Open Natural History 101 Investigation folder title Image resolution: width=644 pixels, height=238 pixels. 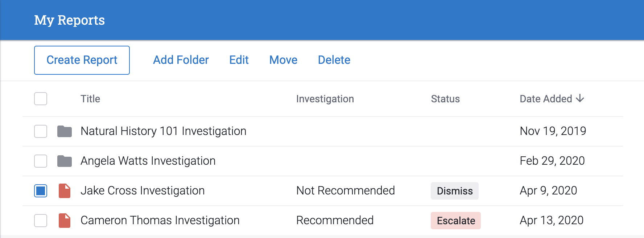point(164,131)
